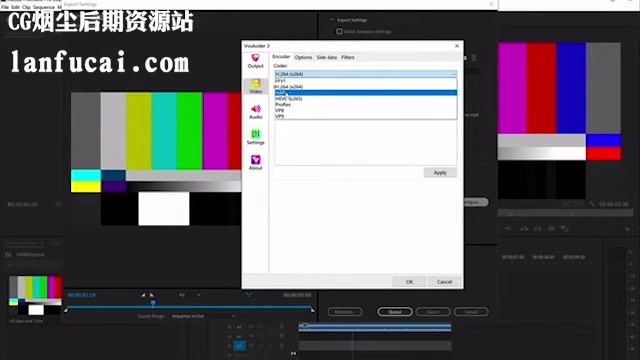Click Cancel in the Voukoder dialog
640x360 pixels.
[444, 282]
